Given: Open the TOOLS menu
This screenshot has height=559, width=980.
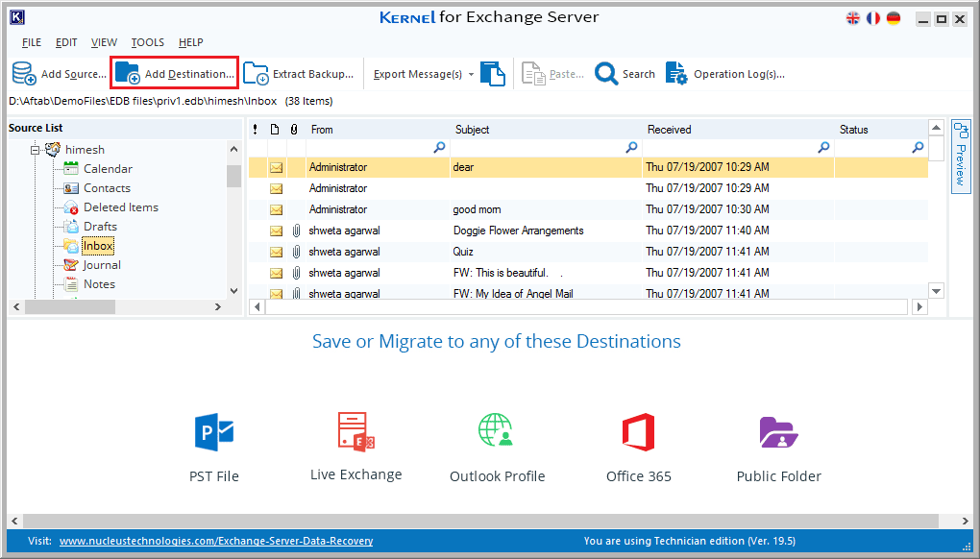Looking at the screenshot, I should tap(148, 42).
